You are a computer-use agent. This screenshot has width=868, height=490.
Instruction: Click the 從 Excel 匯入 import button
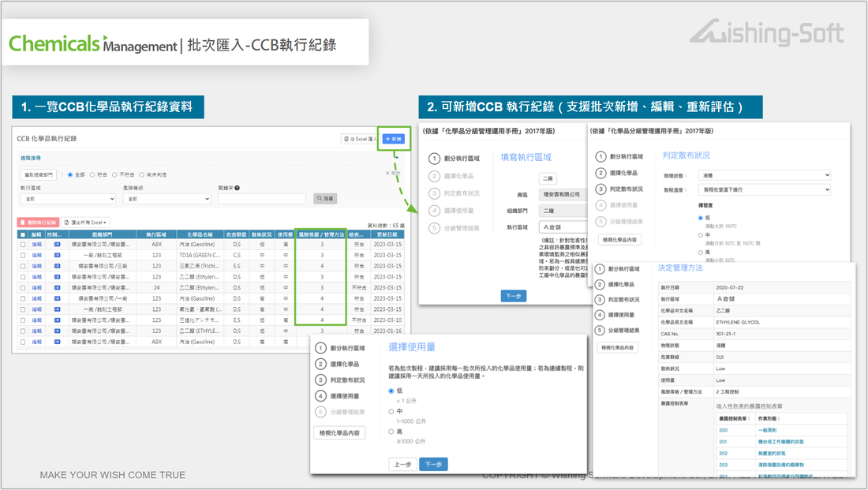(x=359, y=139)
